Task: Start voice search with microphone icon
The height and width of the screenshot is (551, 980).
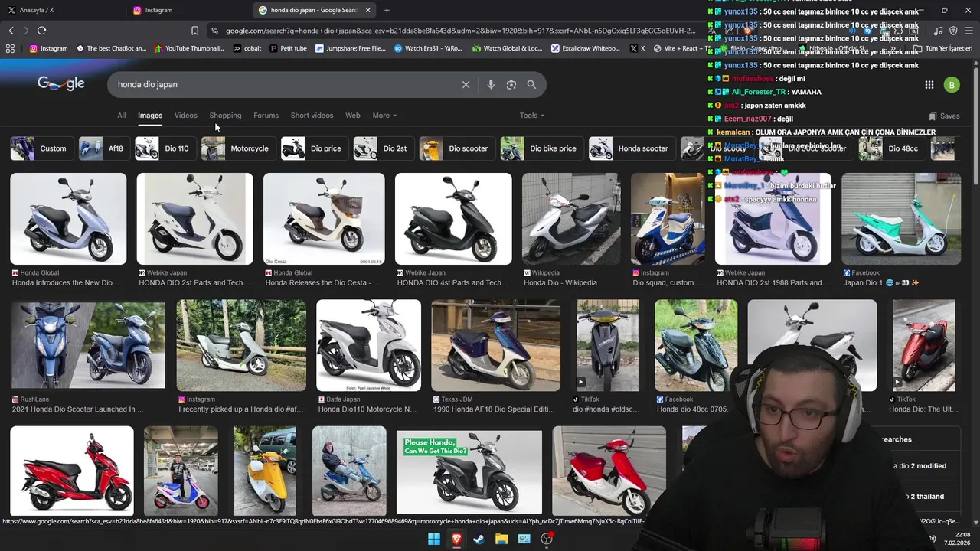Action: pyautogui.click(x=491, y=85)
